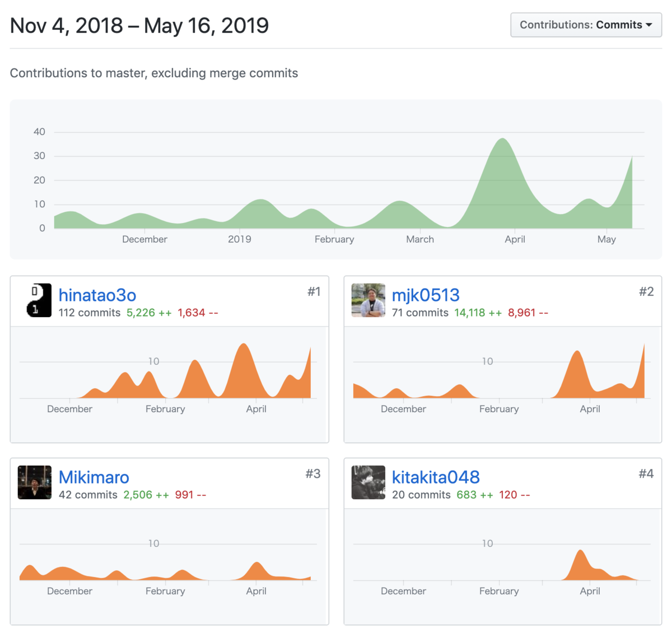This screenshot has height=637, width=672.
Task: View hinatao3o's 112 commits
Action: (90, 313)
